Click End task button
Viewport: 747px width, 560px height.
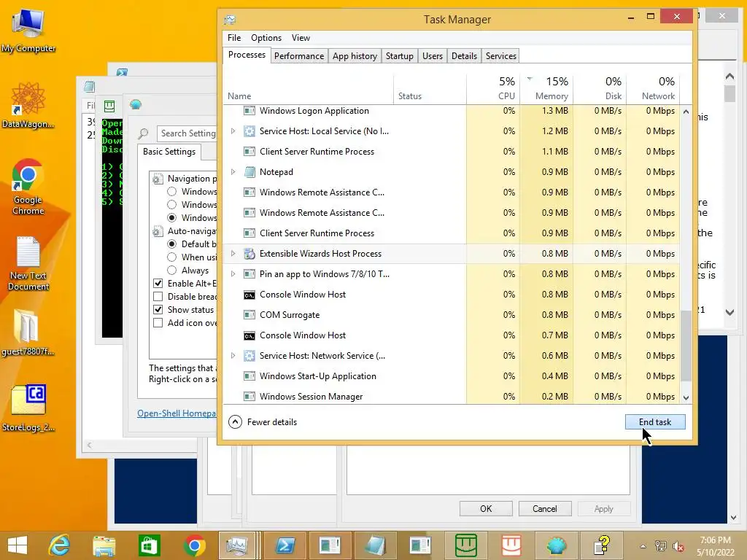pyautogui.click(x=655, y=422)
